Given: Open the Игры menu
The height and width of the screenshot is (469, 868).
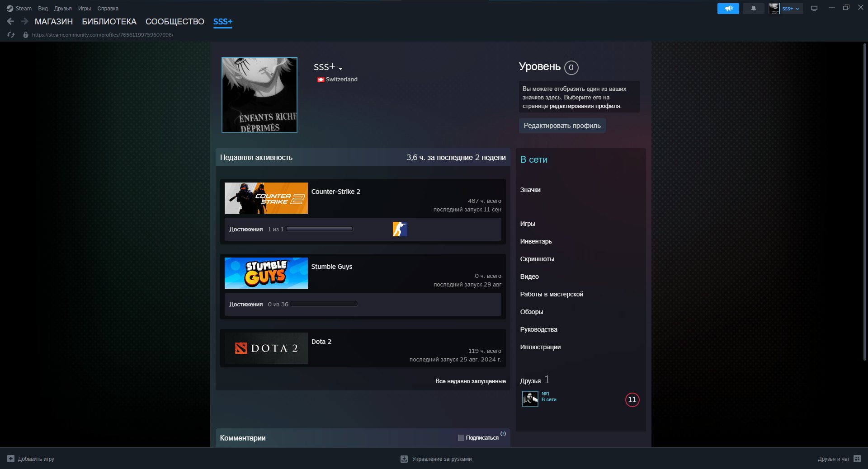Looking at the screenshot, I should (x=84, y=9).
